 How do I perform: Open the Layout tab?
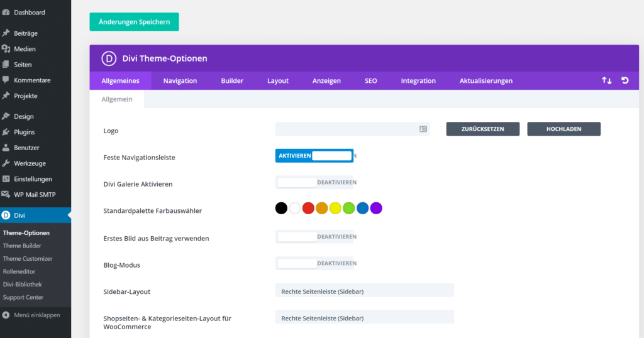click(x=277, y=81)
